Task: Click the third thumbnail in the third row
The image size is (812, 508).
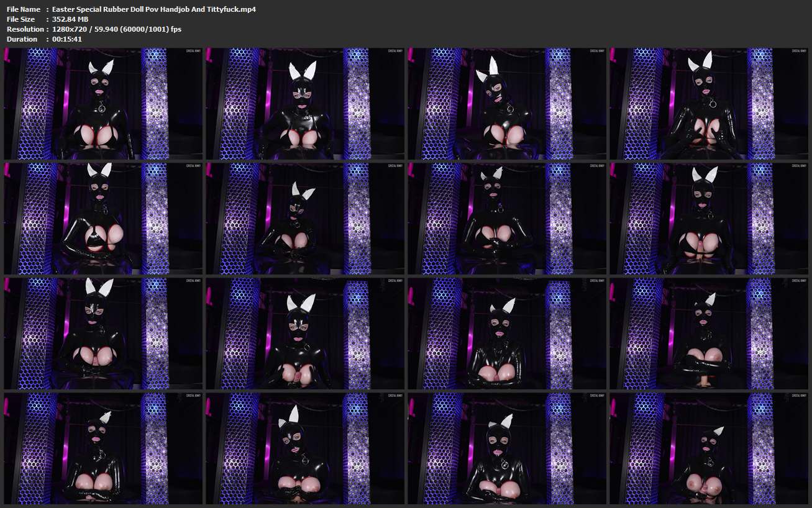Action: 507,333
